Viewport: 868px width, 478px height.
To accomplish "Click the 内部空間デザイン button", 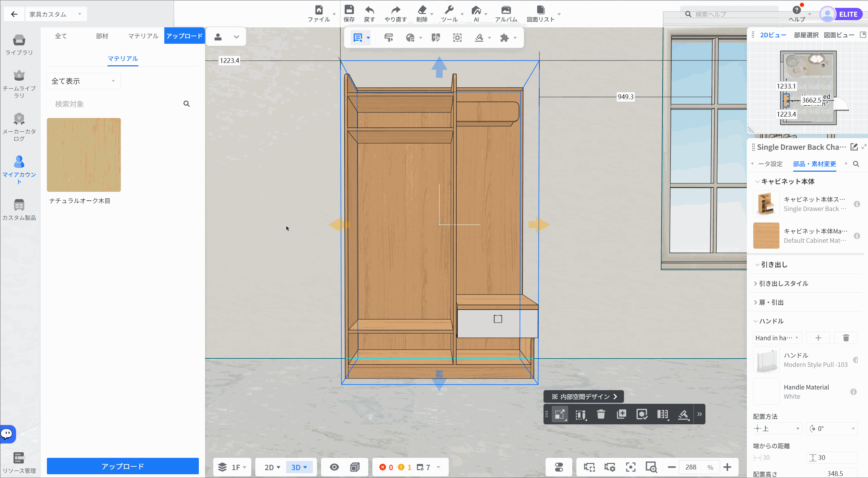I will click(x=584, y=397).
